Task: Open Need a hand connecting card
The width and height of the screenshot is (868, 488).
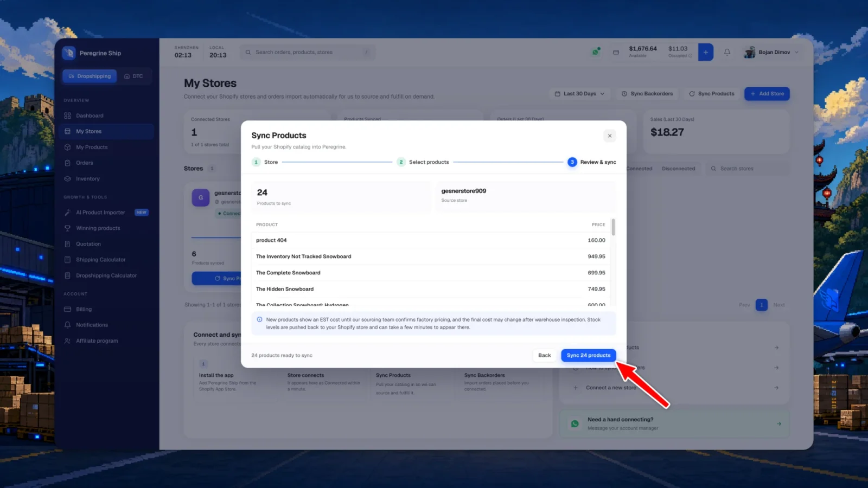Action: coord(674,423)
